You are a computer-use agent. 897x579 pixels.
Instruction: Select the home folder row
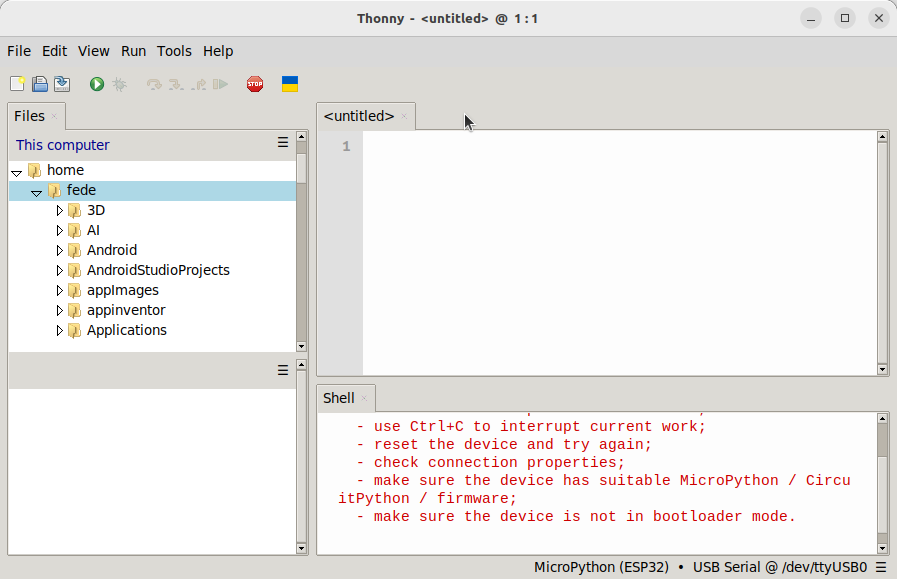152,170
